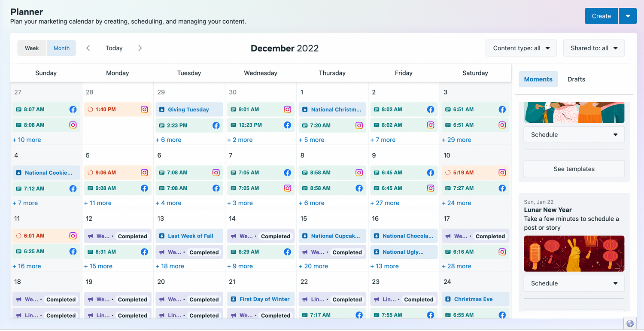Click the Facebook icon on 8:07 AM post
The image size is (644, 331).
tap(73, 109)
